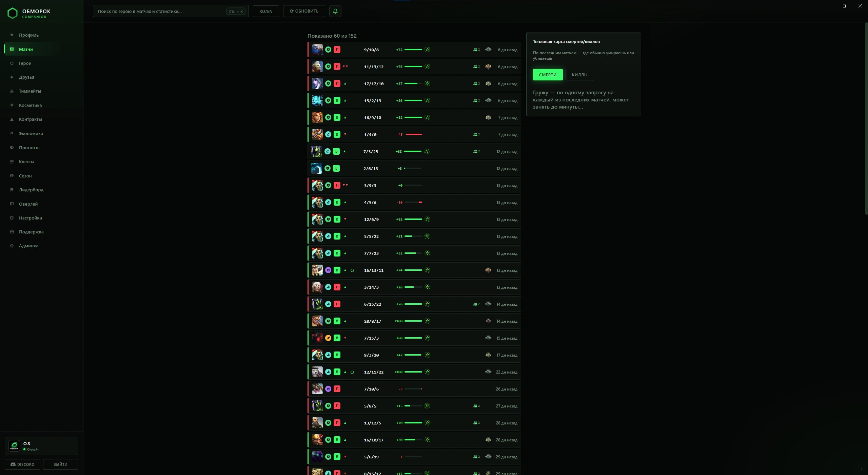Open the Админка page

click(28, 246)
